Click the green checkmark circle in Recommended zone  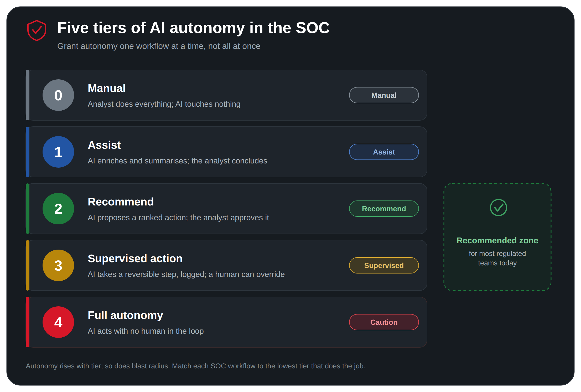pos(498,208)
